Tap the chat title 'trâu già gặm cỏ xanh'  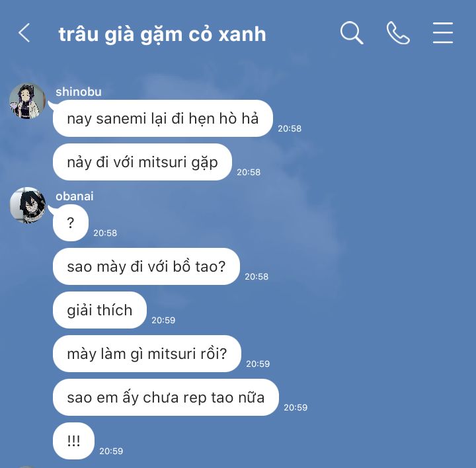pyautogui.click(x=162, y=34)
